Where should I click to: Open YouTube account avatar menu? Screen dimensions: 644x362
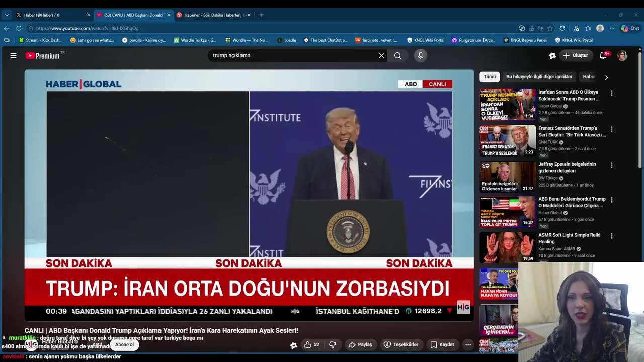[622, 56]
